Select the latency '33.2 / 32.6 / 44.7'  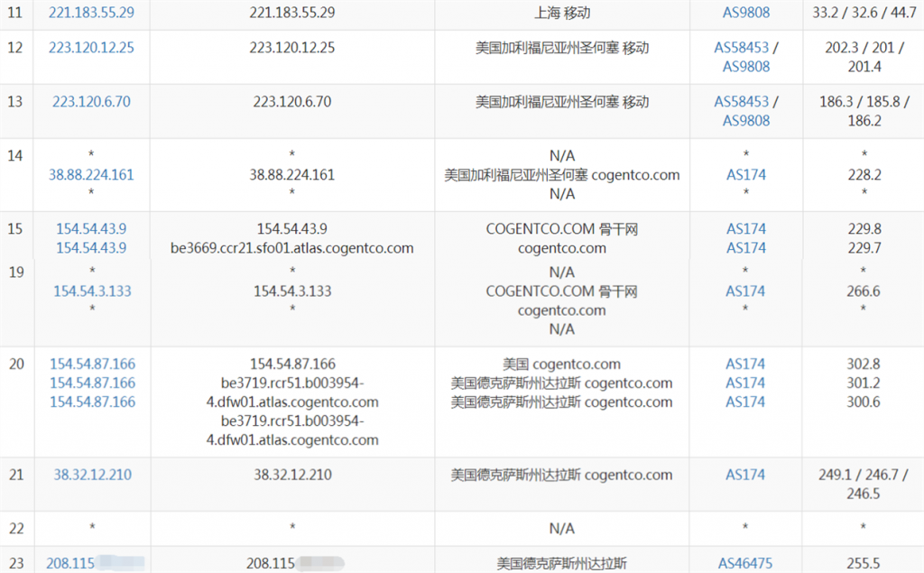tap(864, 13)
